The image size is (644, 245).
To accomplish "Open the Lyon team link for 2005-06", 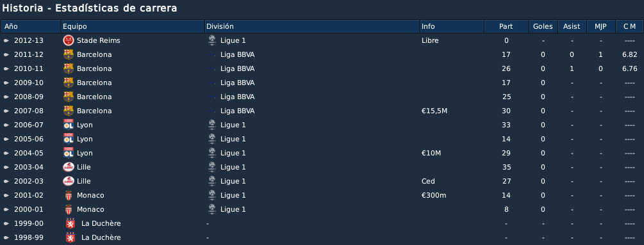I will tap(85, 139).
